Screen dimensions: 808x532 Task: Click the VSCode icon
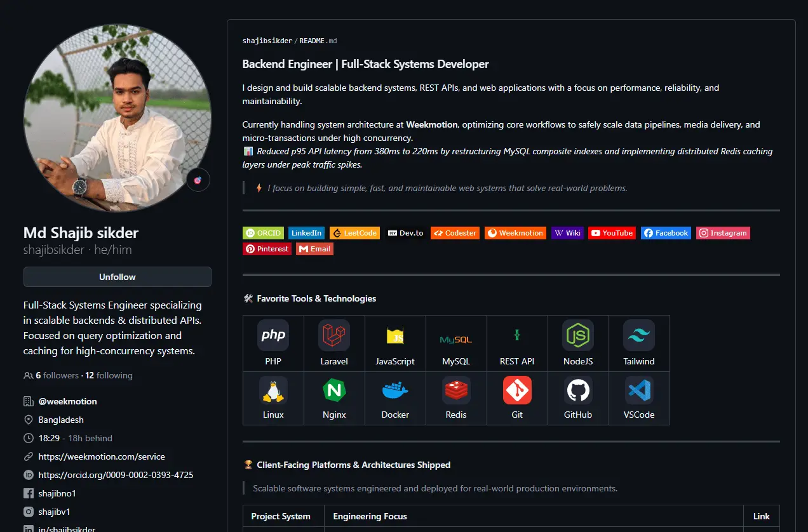coord(639,390)
